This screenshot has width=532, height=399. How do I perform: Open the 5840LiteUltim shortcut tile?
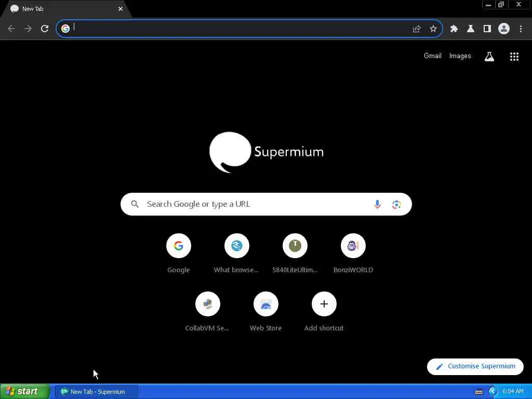pos(295,253)
